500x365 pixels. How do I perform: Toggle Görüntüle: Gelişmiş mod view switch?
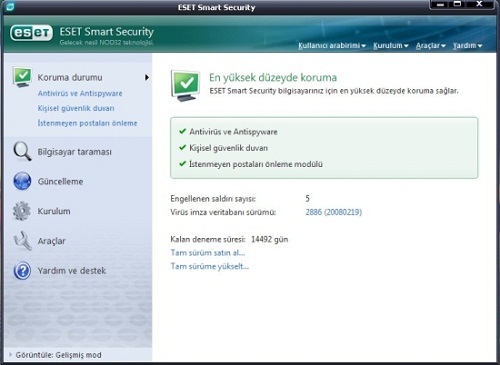point(55,355)
